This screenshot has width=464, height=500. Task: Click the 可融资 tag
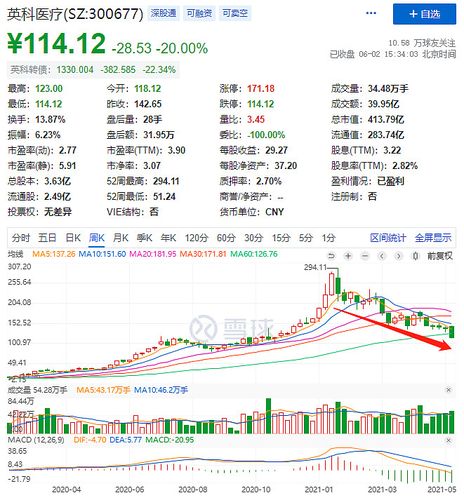pos(199,13)
